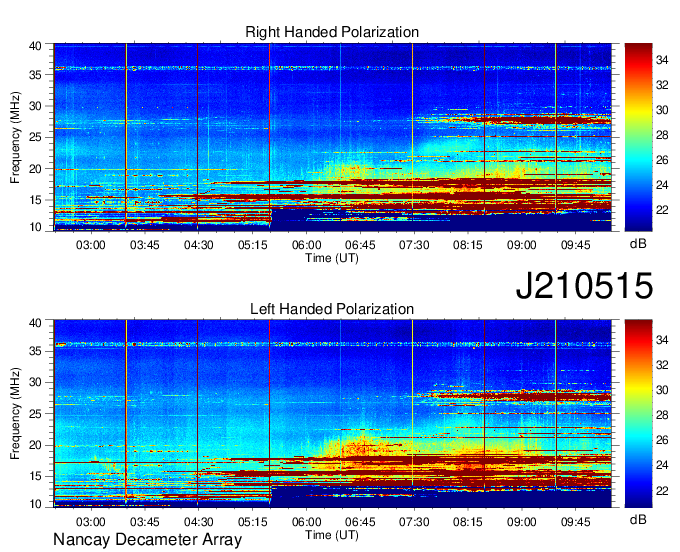Click the 09:45 tick label on top plot
This screenshot has height=552, width=680.
pos(575,245)
